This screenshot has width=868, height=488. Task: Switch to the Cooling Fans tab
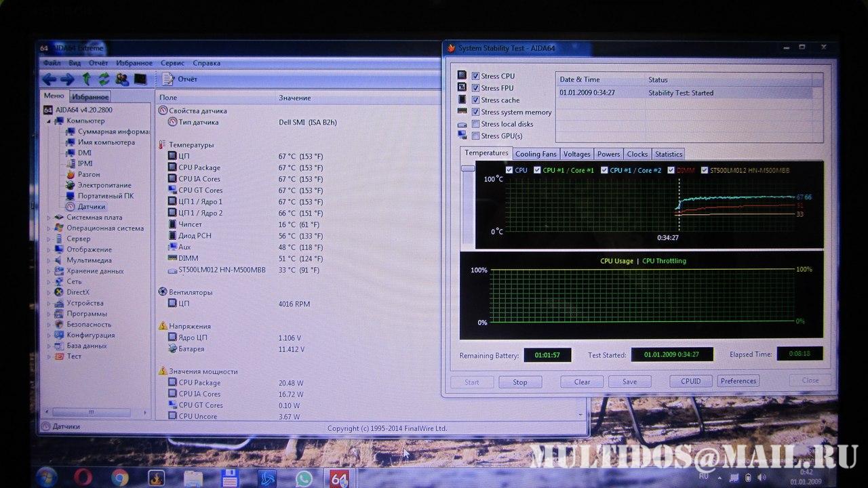tap(536, 155)
